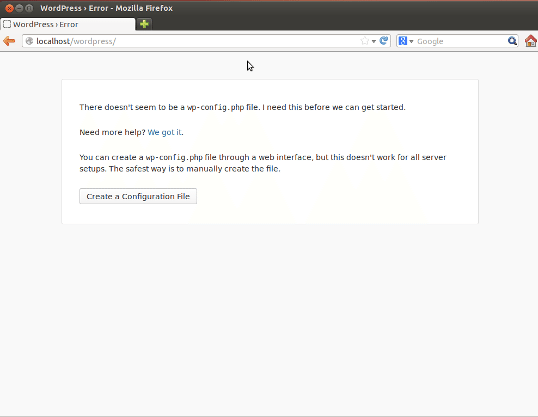Viewport: 538px width, 417px height.
Task: Open a new tab with green plus
Action: pyautogui.click(x=144, y=24)
